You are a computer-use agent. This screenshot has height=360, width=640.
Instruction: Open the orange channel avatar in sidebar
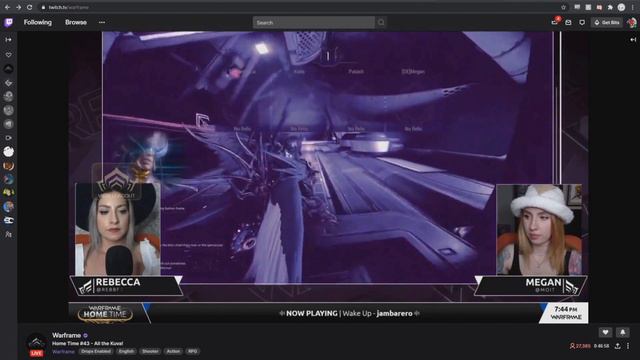[8, 166]
